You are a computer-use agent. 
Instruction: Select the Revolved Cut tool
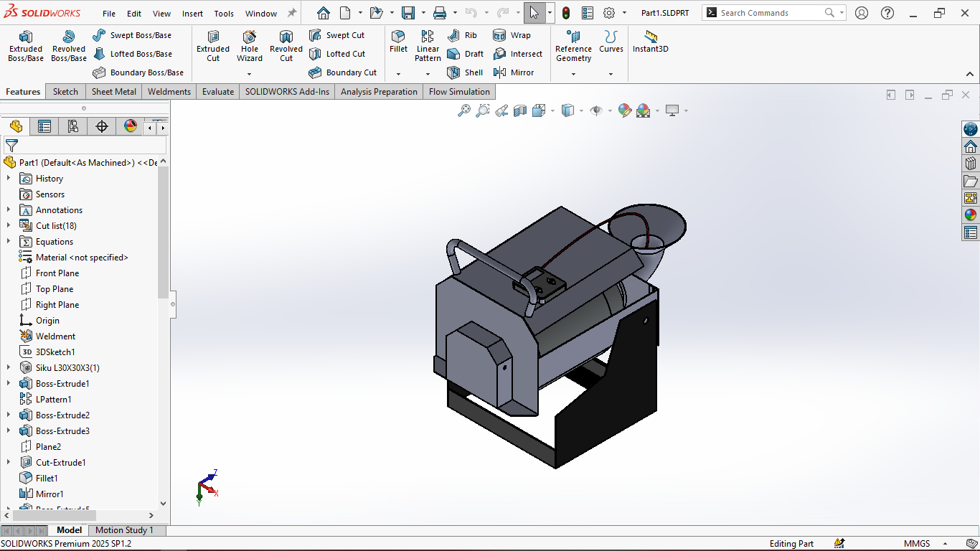tap(286, 47)
